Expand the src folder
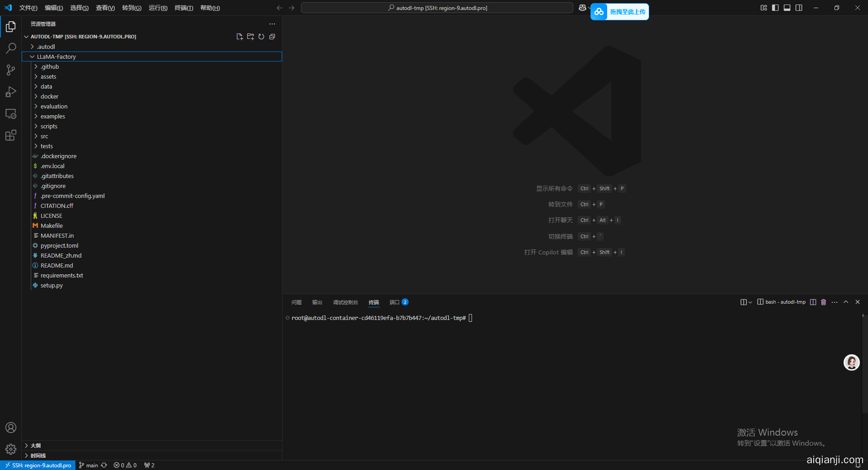The width and height of the screenshot is (868, 470). coord(44,136)
